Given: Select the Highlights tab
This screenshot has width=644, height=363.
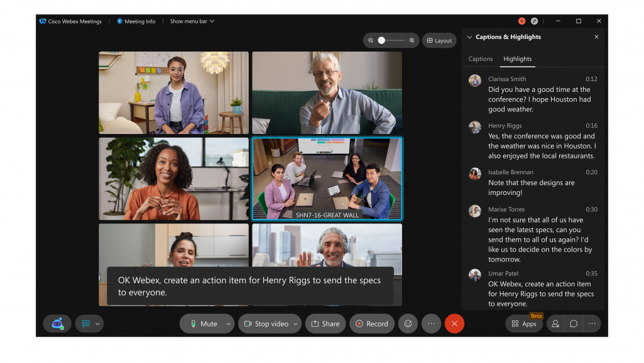Looking at the screenshot, I should 517,59.
